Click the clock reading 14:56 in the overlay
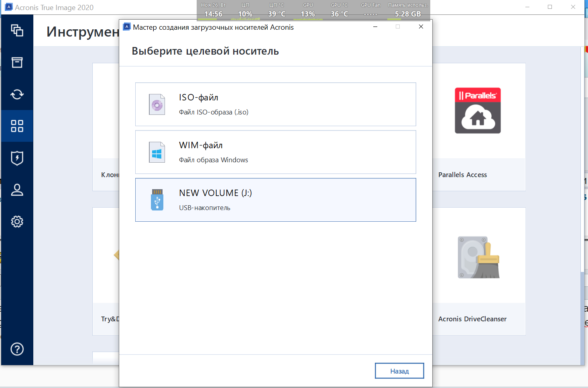The width and height of the screenshot is (588, 388). click(213, 14)
